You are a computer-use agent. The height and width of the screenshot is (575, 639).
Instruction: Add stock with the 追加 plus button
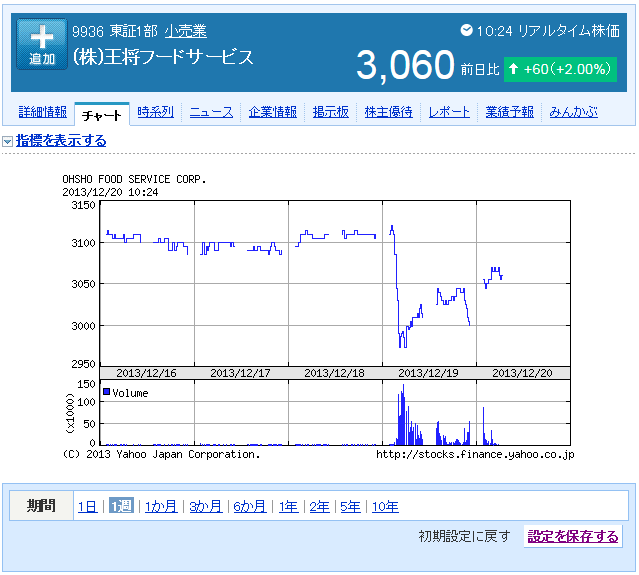42,44
